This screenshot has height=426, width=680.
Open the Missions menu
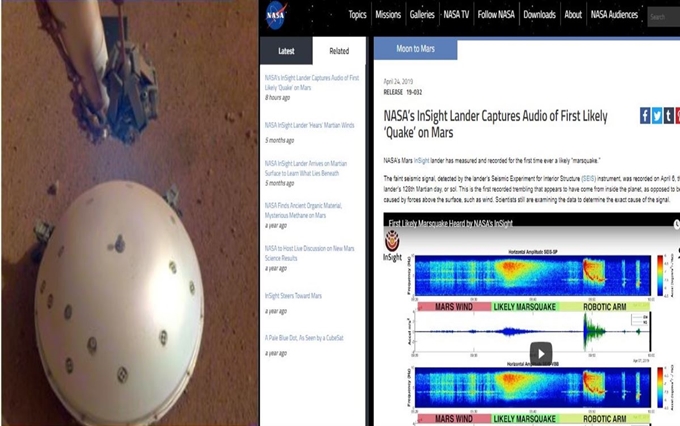coord(388,15)
